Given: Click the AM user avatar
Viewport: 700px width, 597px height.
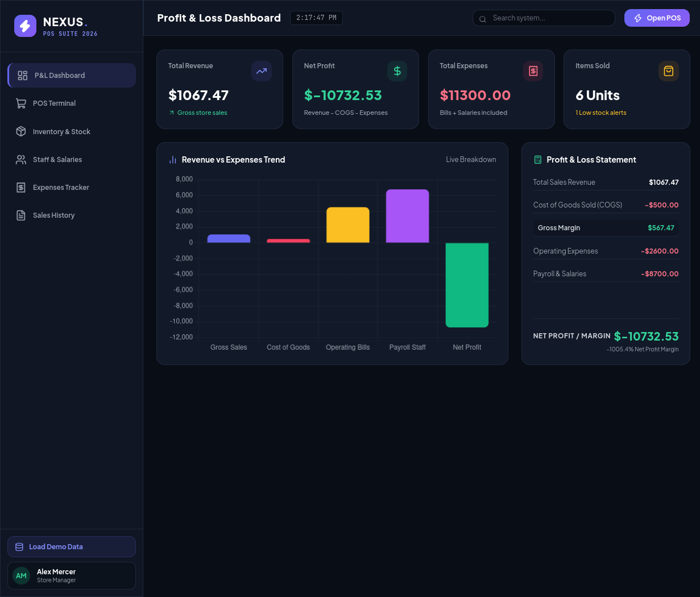Looking at the screenshot, I should [x=22, y=576].
